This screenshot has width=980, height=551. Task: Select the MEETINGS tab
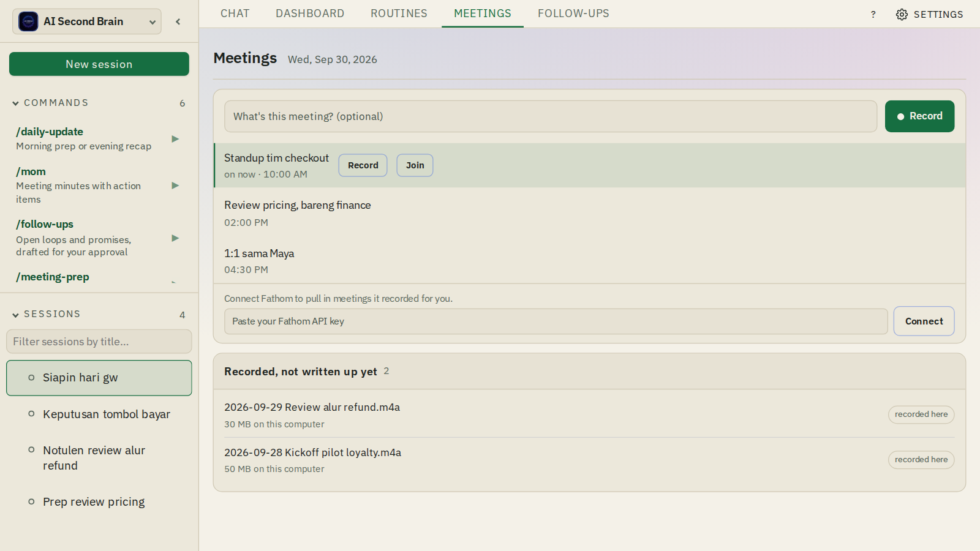[x=483, y=13]
